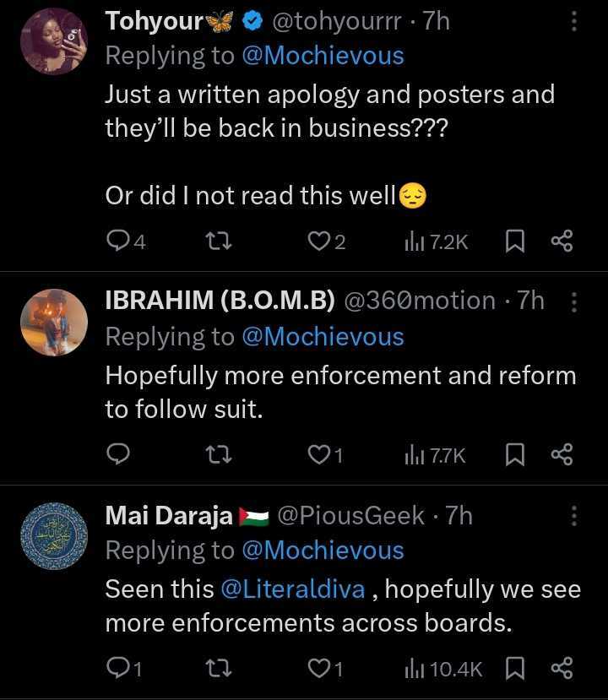
Task: Like IBRAHIM (B.O.M.B)'s tweet
Action: point(318,456)
